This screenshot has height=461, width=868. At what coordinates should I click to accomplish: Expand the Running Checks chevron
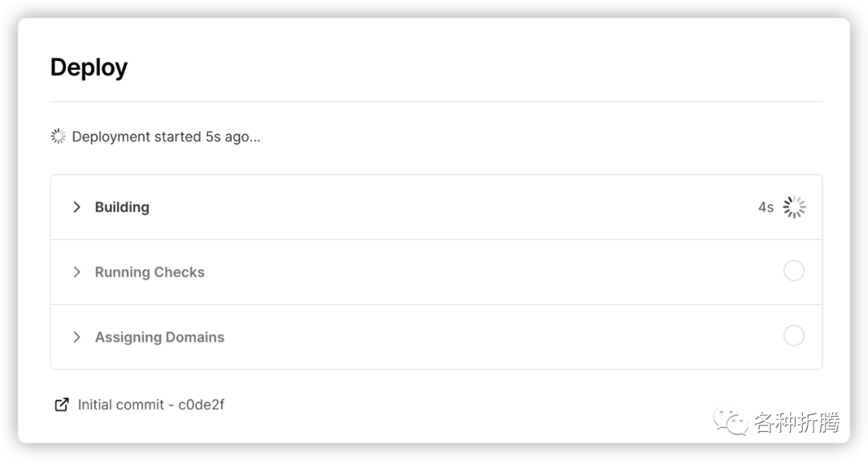(x=77, y=272)
